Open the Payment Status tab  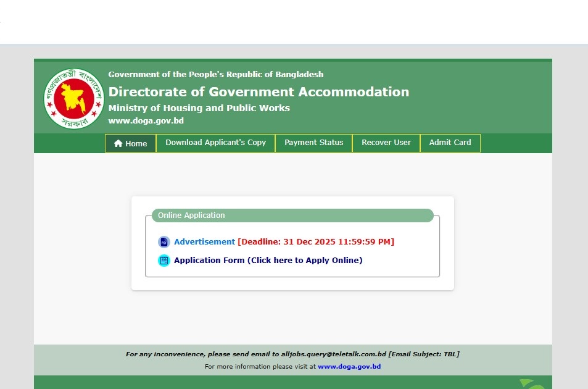tap(313, 143)
